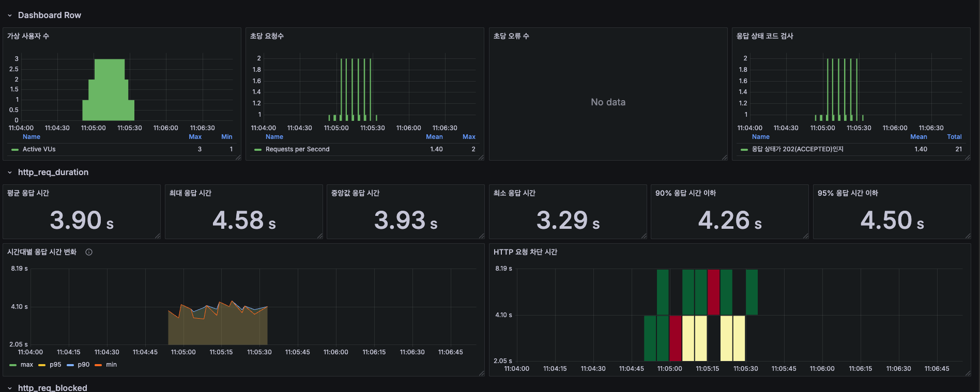Open the 95% 응답 시간 이하 panel title

pos(848,193)
